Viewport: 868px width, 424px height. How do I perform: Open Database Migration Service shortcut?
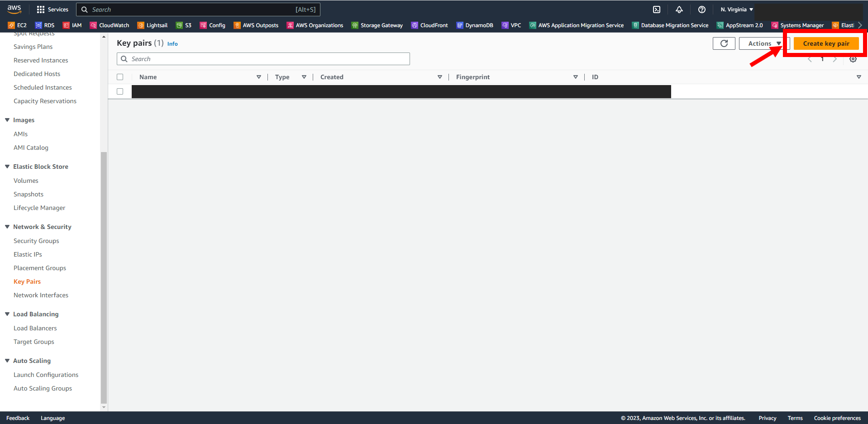tap(670, 25)
